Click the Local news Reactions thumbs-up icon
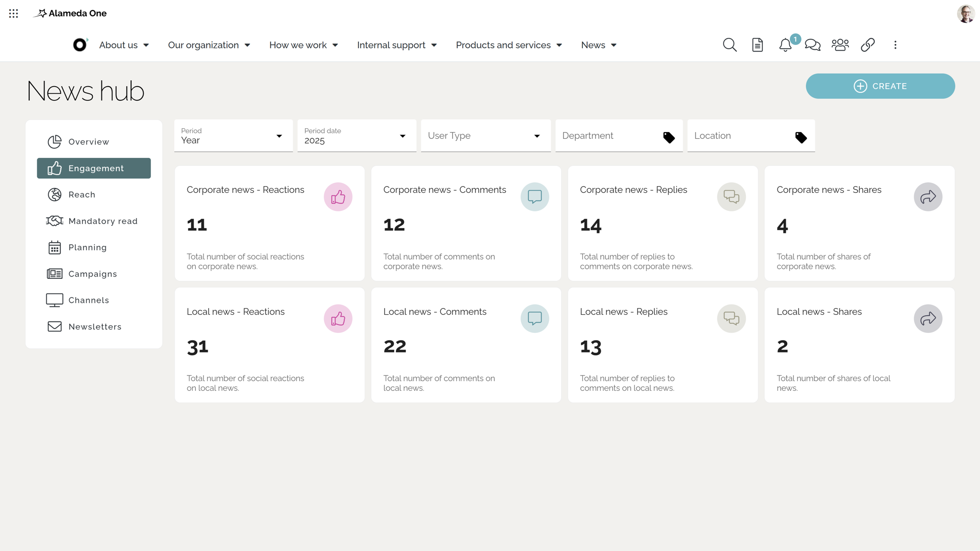Screen dimensions: 980x551 [338, 319]
